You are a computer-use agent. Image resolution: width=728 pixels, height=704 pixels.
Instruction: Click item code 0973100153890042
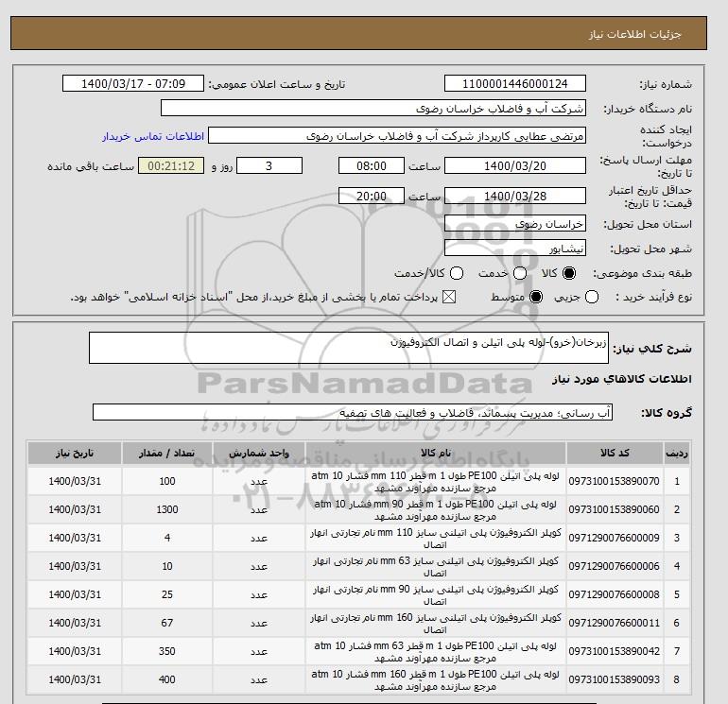click(x=615, y=651)
